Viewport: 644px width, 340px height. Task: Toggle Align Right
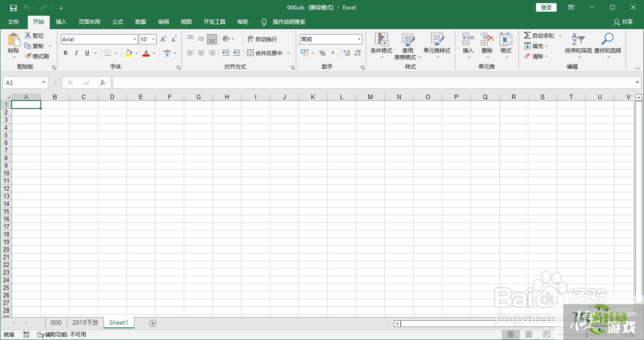click(212, 53)
